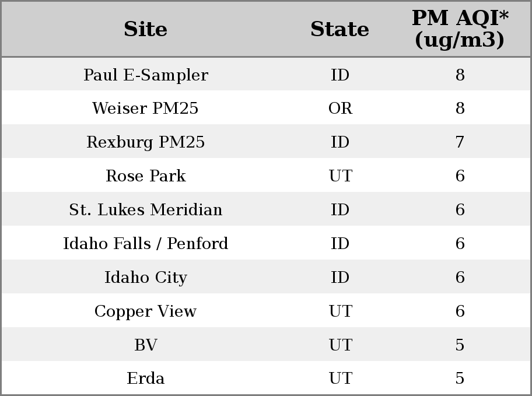Screen dimensions: 532x396
Task: Click the OR state cell for Weiser
Action: (x=340, y=108)
